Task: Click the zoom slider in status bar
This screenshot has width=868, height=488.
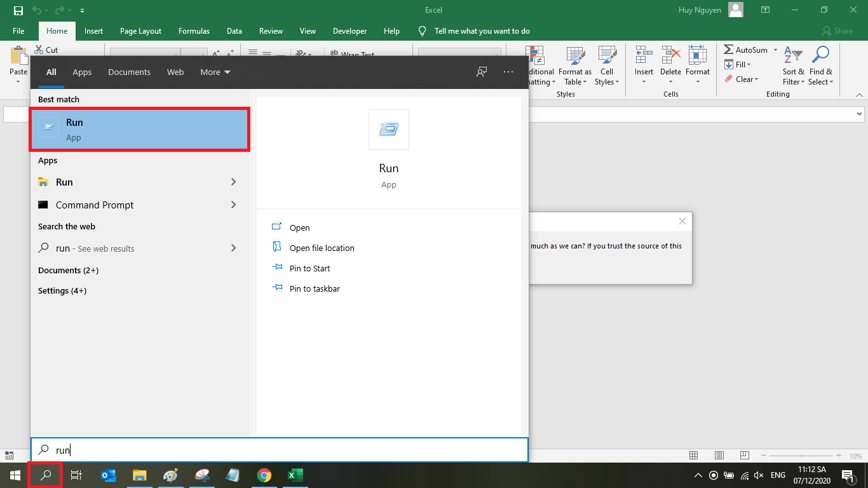Action: point(801,456)
